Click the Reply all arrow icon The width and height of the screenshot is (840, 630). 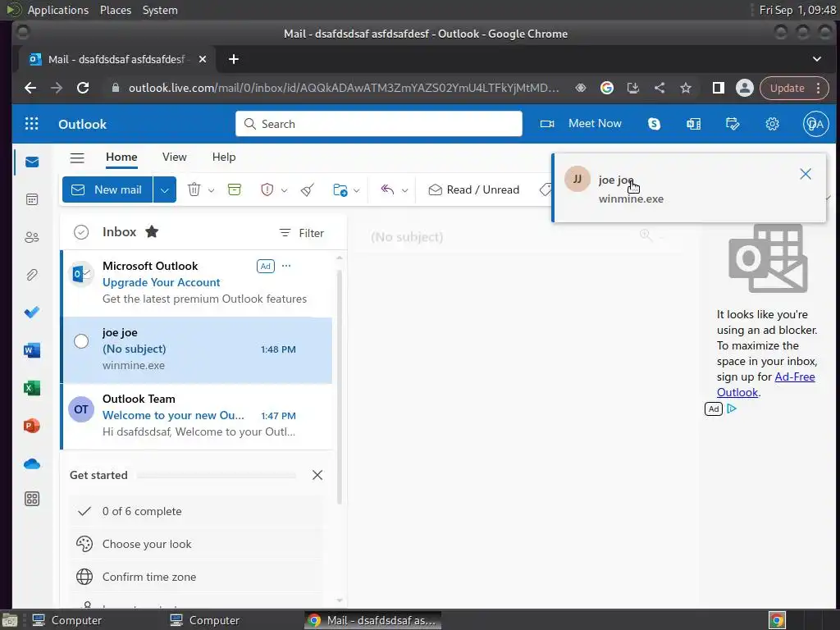[387, 189]
